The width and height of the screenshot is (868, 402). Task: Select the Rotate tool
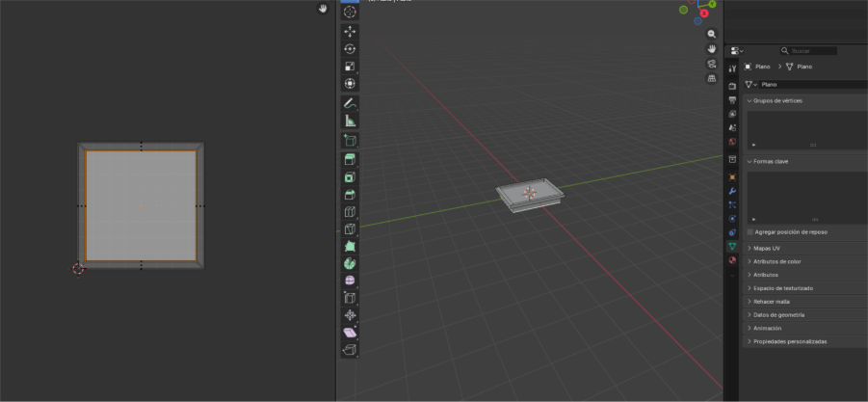point(350,49)
